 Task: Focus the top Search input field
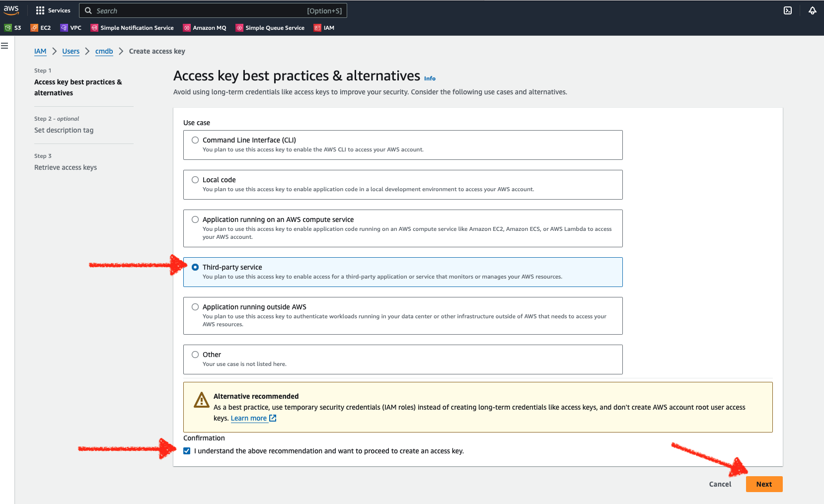click(213, 10)
